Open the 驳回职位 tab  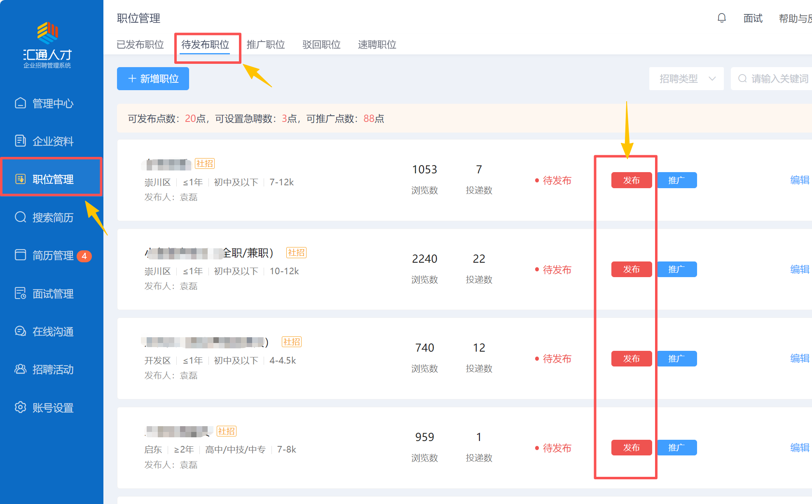pos(321,44)
